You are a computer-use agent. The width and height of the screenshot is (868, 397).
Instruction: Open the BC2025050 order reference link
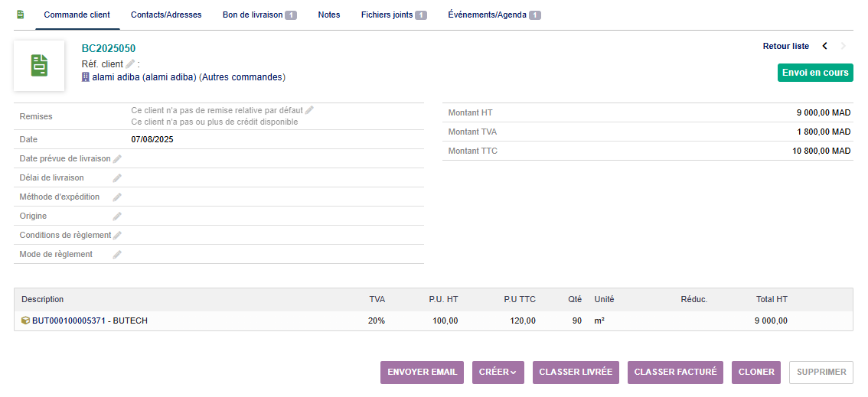[109, 48]
